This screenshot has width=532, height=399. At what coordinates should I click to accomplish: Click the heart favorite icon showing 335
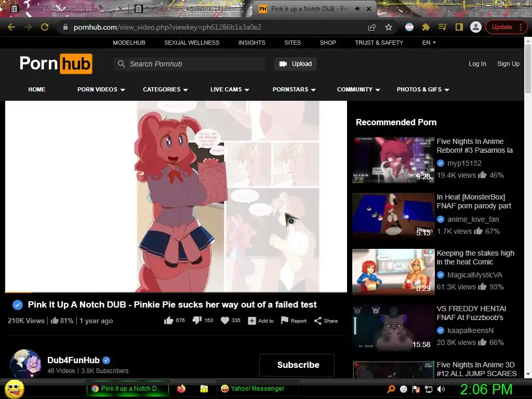(x=225, y=321)
